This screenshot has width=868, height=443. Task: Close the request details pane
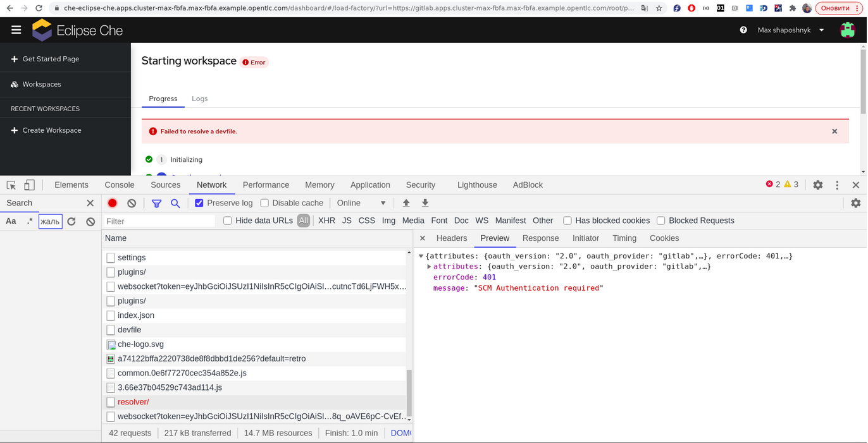point(423,238)
